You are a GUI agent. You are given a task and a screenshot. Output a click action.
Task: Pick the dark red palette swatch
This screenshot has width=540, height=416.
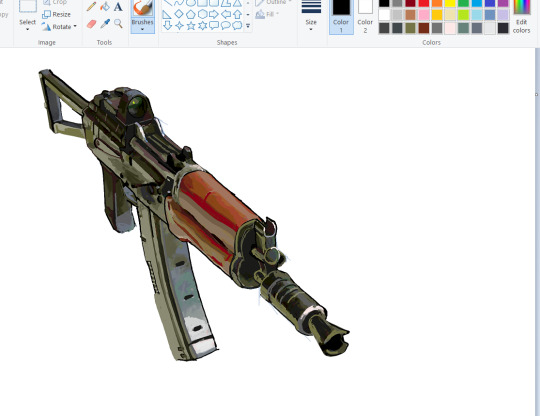[x=411, y=3]
